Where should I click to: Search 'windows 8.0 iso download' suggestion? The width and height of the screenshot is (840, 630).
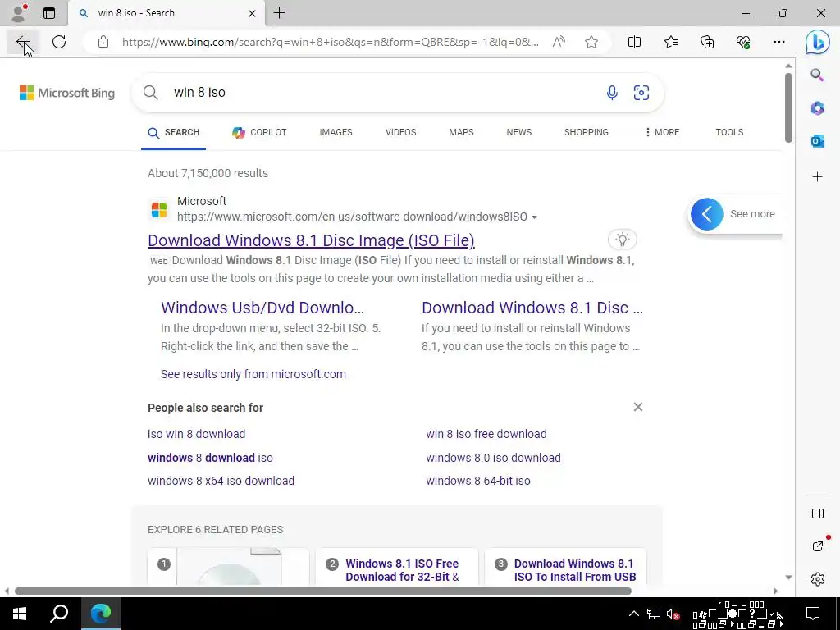[493, 458]
